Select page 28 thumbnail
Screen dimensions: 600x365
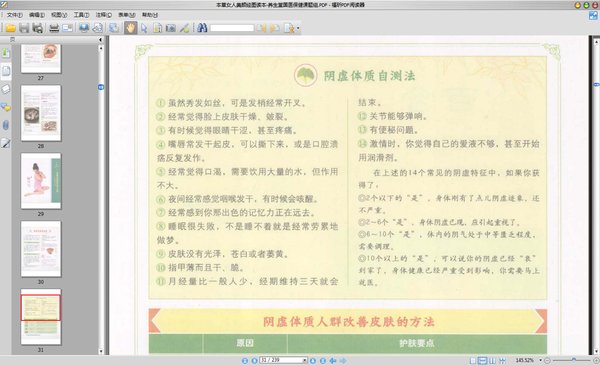[41, 113]
